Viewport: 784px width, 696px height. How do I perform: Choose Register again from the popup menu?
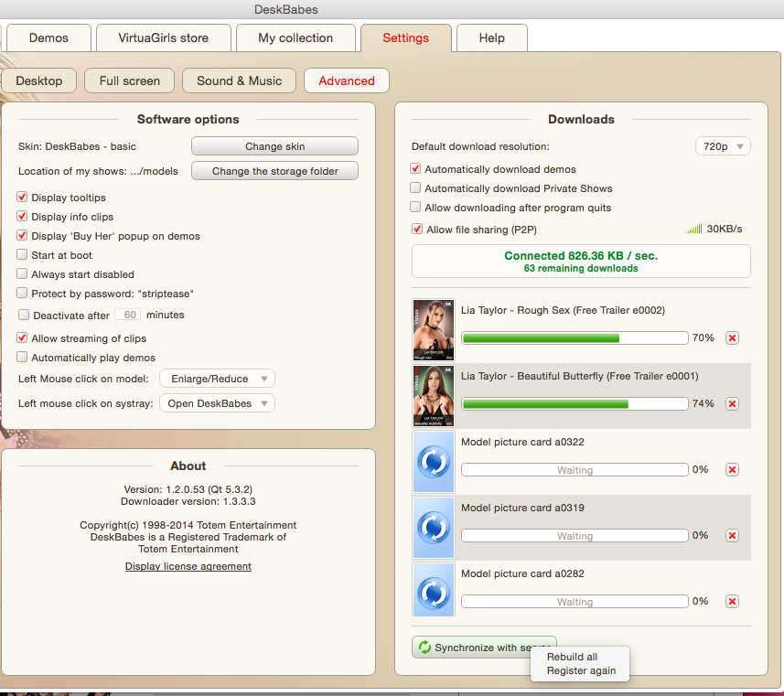click(x=581, y=671)
